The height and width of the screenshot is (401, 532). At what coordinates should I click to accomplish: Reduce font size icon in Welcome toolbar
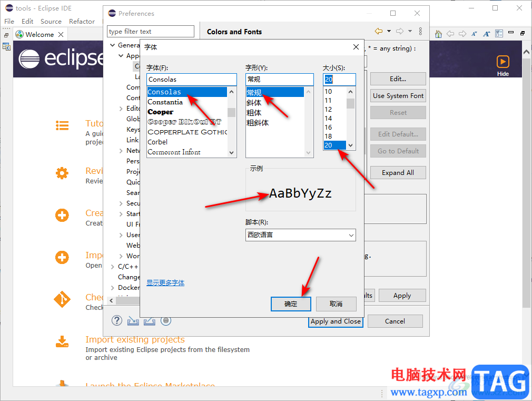click(474, 34)
